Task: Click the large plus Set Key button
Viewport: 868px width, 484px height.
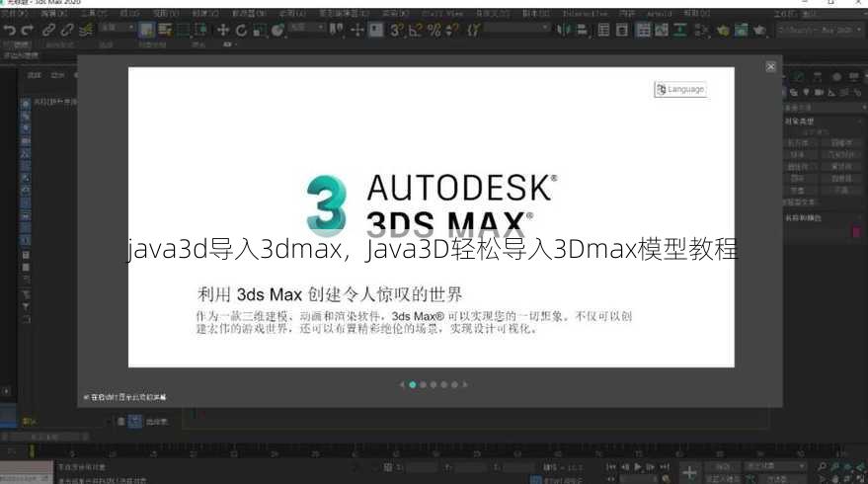Action: click(x=689, y=473)
